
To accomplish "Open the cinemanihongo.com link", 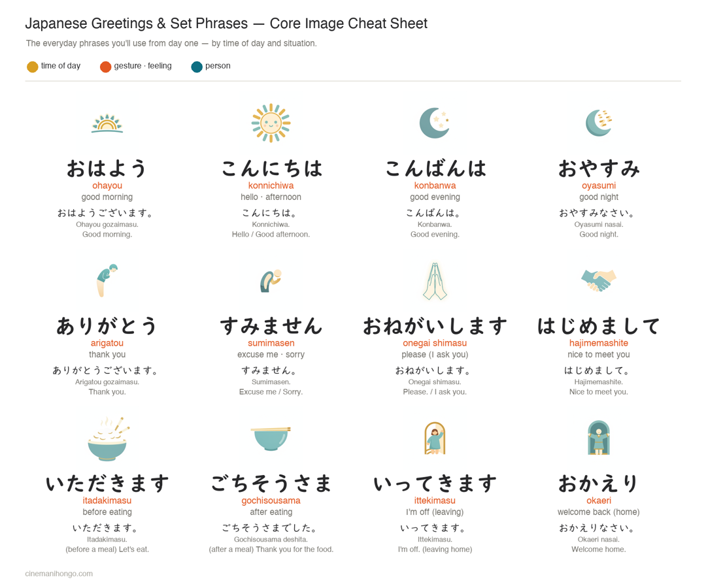I will (x=59, y=574).
